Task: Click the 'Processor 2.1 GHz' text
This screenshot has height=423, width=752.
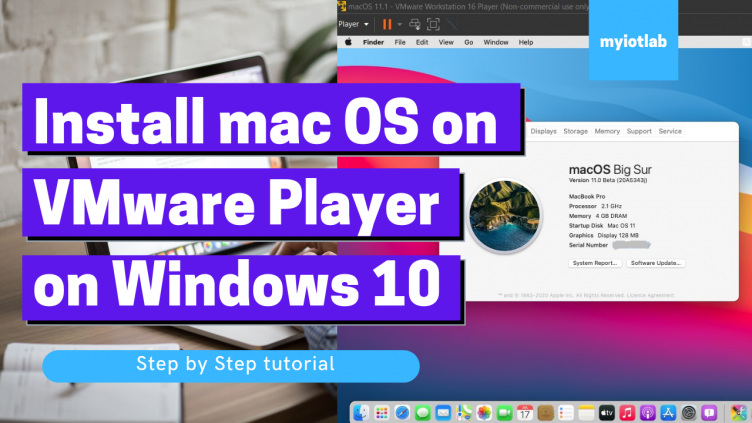Action: [595, 206]
